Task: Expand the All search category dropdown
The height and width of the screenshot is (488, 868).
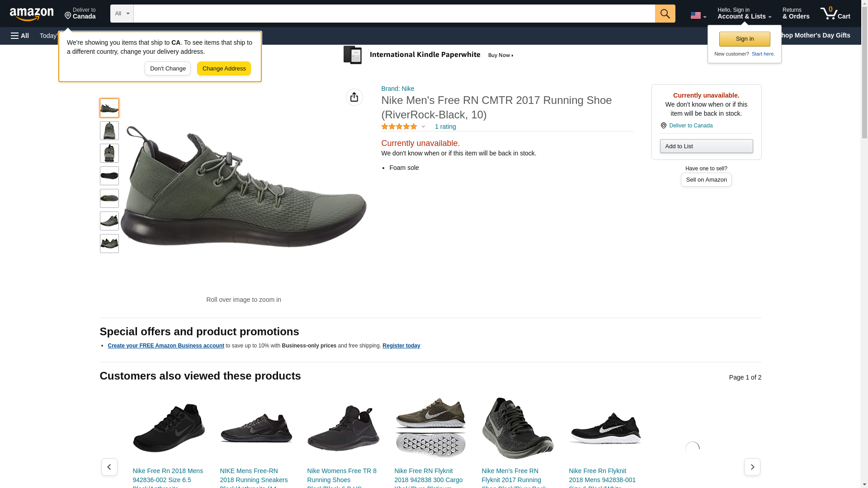Action: (x=122, y=14)
